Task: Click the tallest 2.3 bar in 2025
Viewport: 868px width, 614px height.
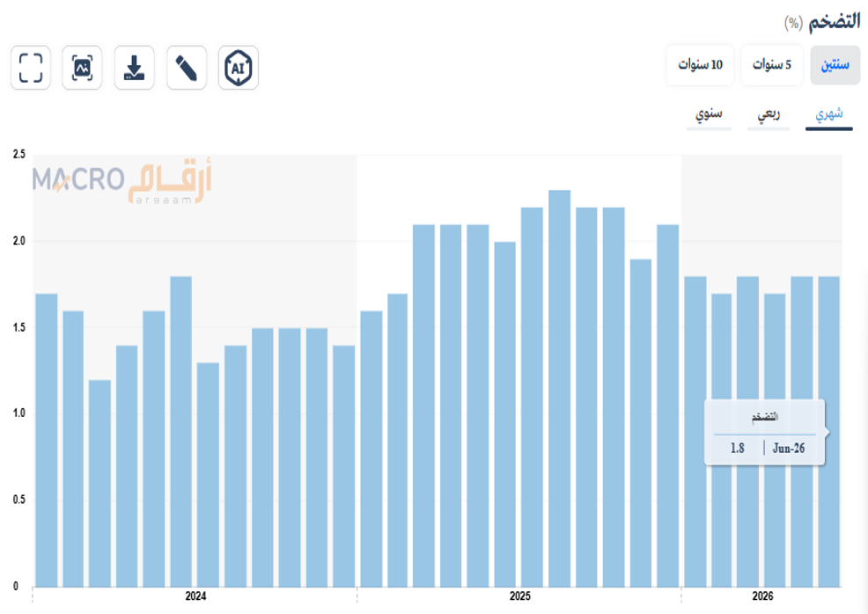Action: (x=559, y=388)
